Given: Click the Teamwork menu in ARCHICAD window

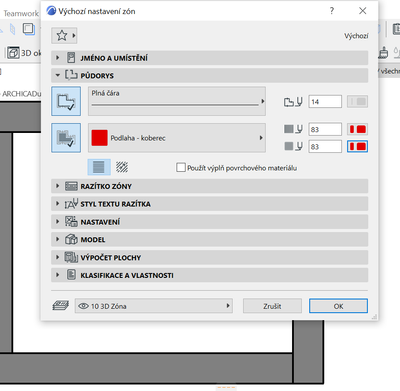Looking at the screenshot, I should 21,13.
